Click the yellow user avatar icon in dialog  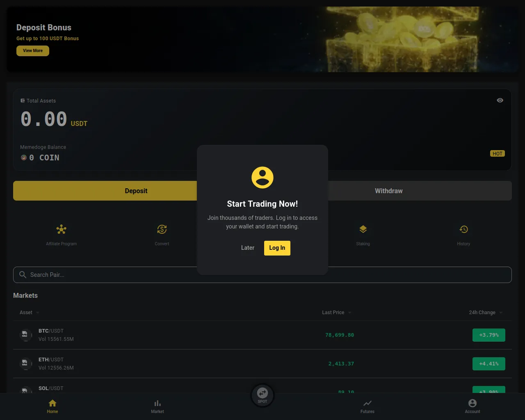262,178
